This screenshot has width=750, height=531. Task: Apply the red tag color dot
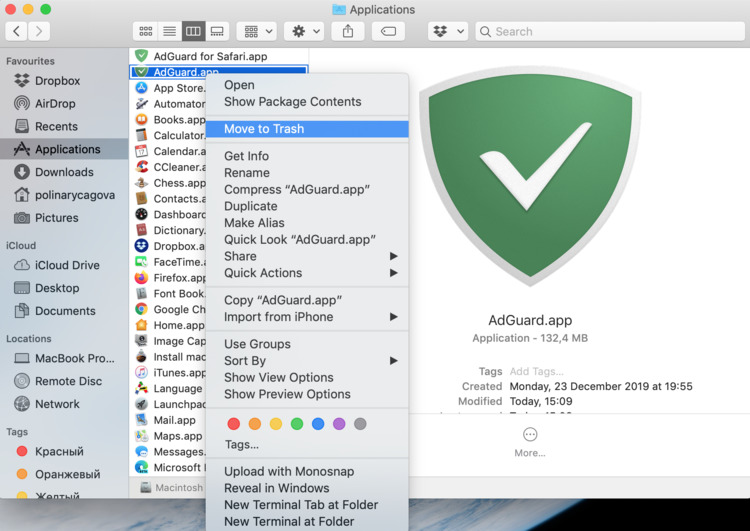234,424
